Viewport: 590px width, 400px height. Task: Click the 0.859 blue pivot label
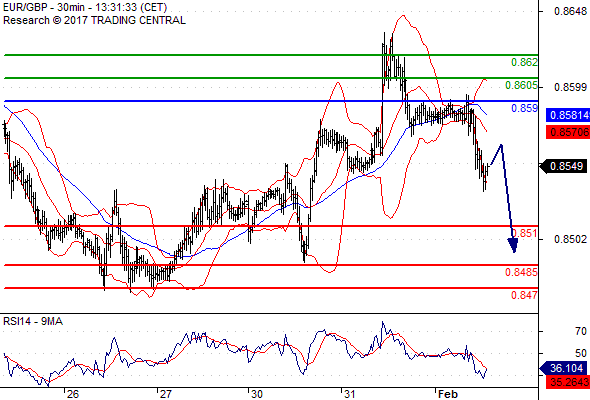pos(524,108)
